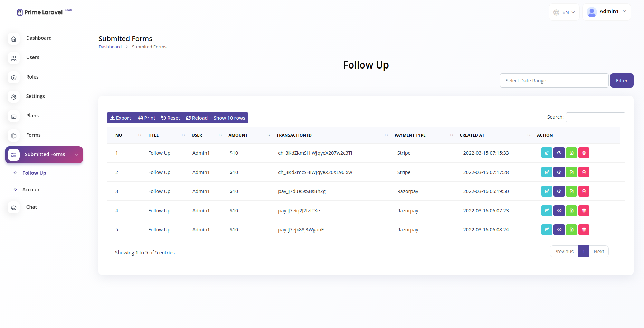
Task: Click the Settings gear icon
Action: [13, 97]
